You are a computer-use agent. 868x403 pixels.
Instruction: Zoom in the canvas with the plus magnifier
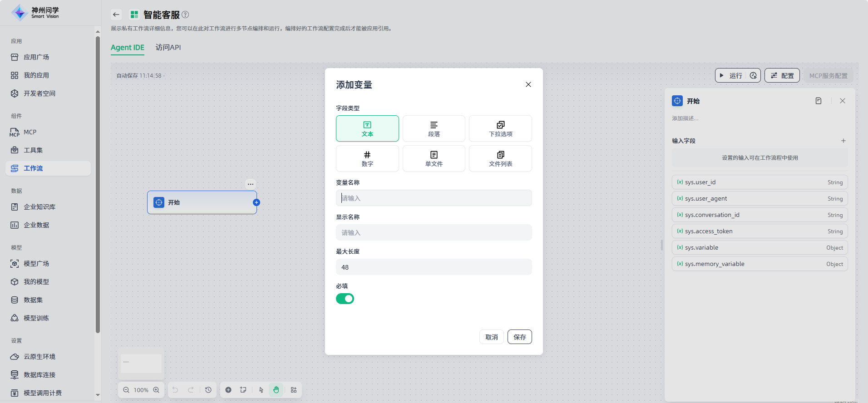coord(156,390)
